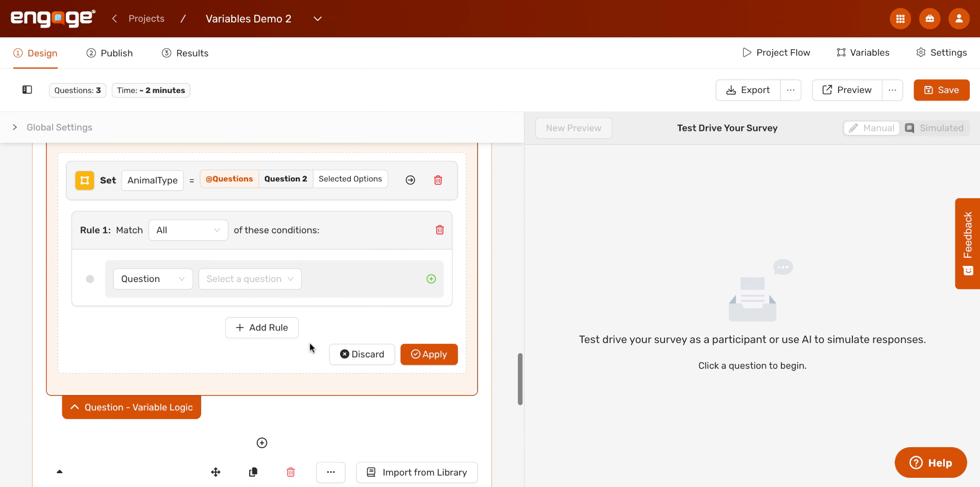
Task: Add a new item with circled plus below logic
Action: pyautogui.click(x=262, y=443)
